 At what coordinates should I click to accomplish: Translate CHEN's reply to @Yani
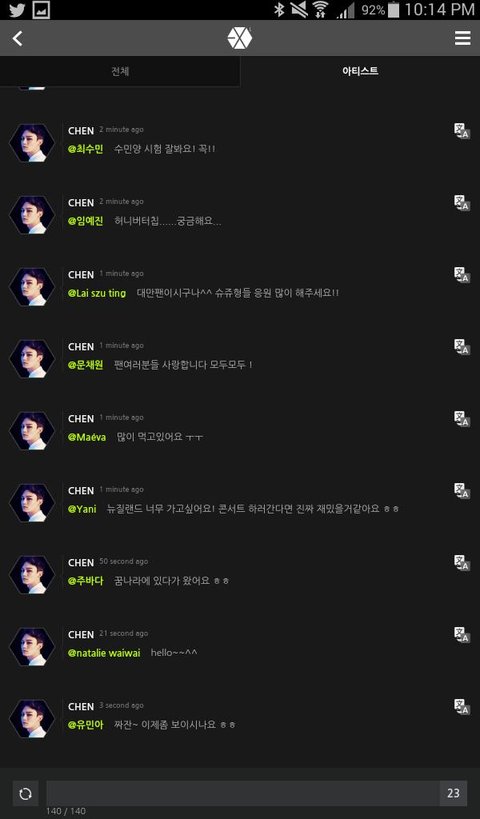461,491
